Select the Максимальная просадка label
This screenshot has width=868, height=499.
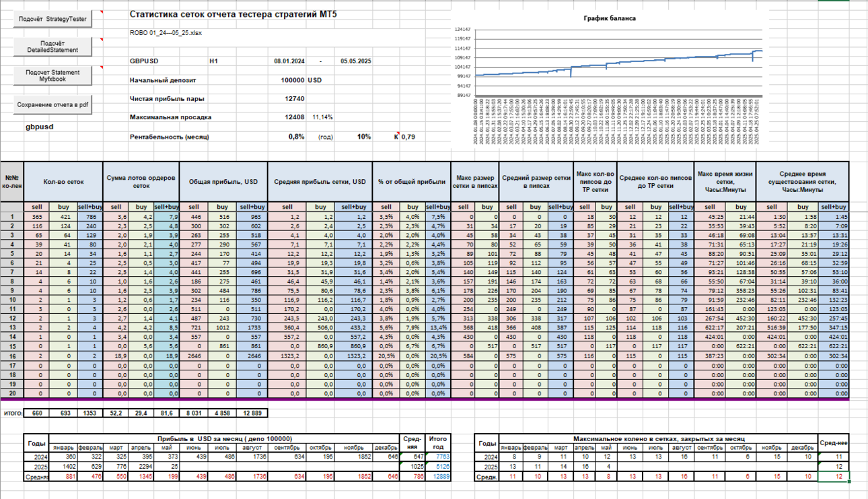[171, 117]
